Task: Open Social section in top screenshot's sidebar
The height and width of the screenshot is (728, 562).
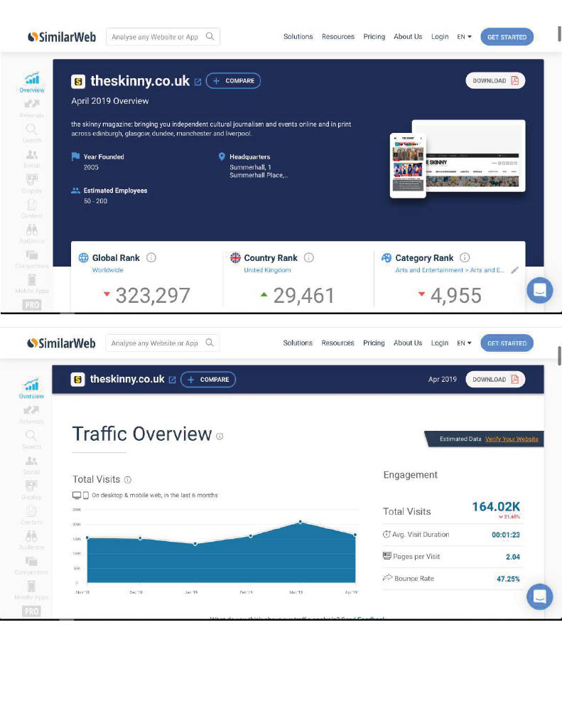Action: (32, 159)
